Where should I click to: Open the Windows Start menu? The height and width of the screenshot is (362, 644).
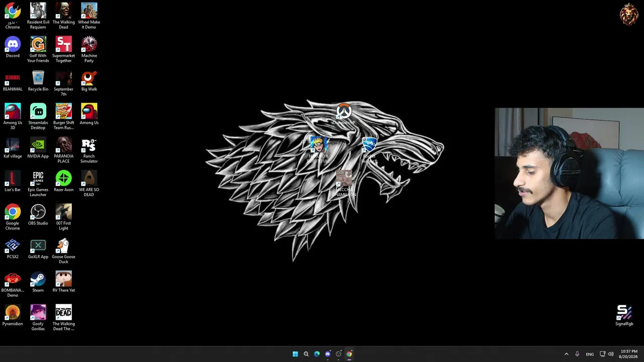(x=295, y=354)
